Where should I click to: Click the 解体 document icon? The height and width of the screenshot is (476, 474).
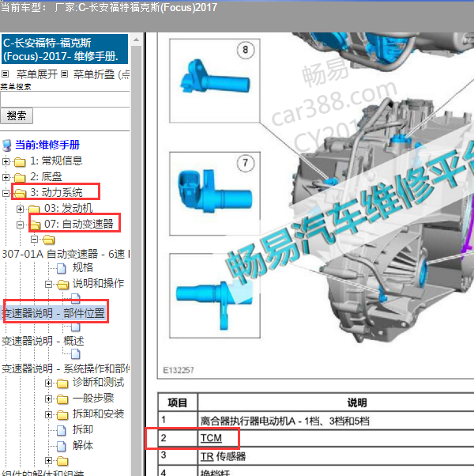pos(62,446)
